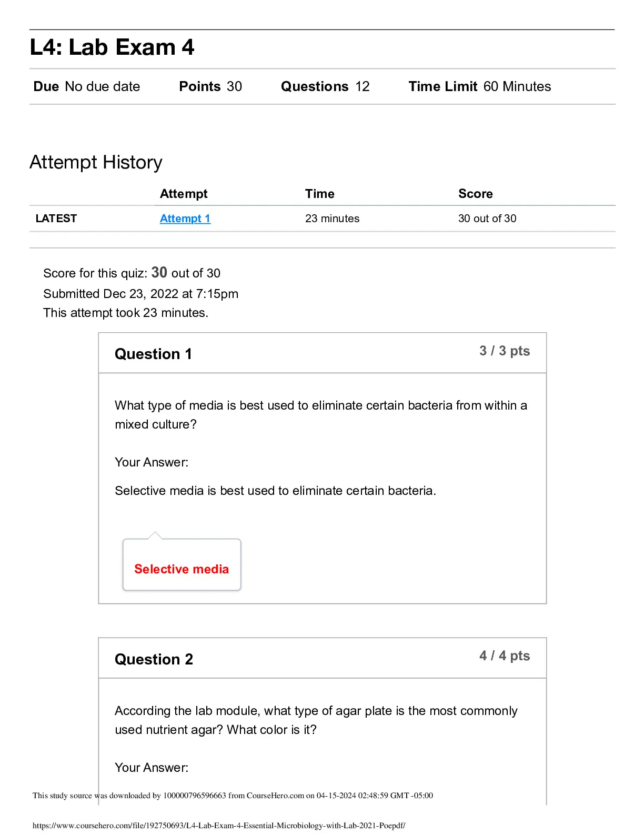Click the Due No due date label

87,86
